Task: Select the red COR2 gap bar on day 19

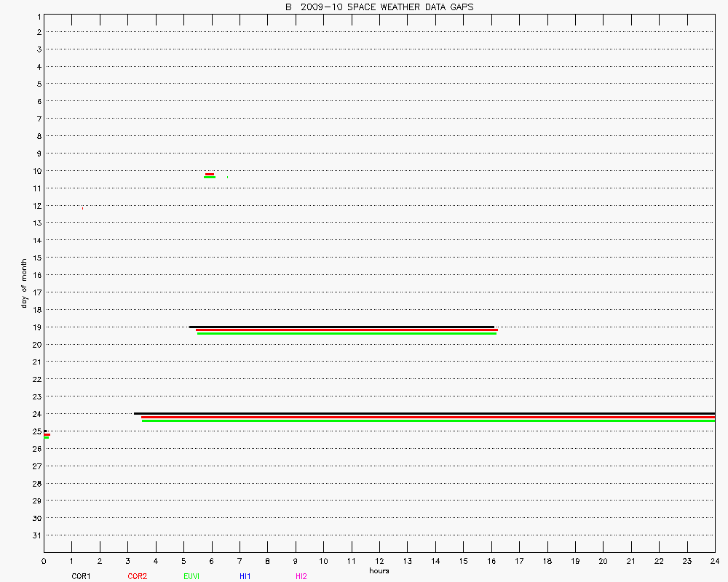Action: coord(347,330)
